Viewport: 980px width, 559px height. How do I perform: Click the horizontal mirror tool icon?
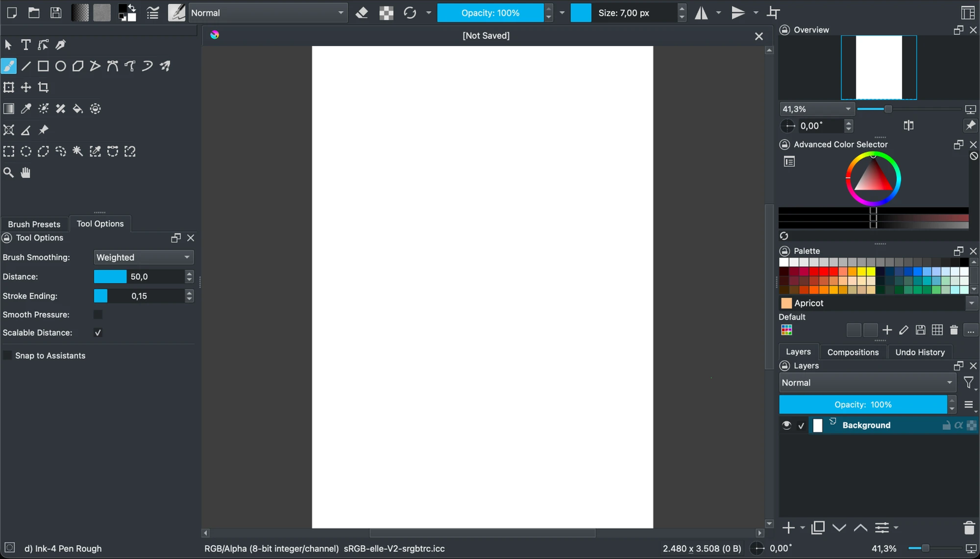pos(701,13)
